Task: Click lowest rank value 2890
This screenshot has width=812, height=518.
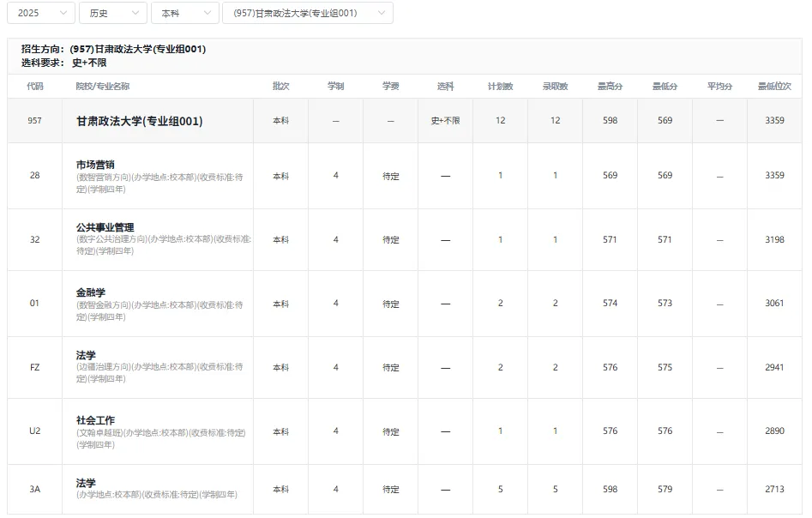Action: coord(775,431)
